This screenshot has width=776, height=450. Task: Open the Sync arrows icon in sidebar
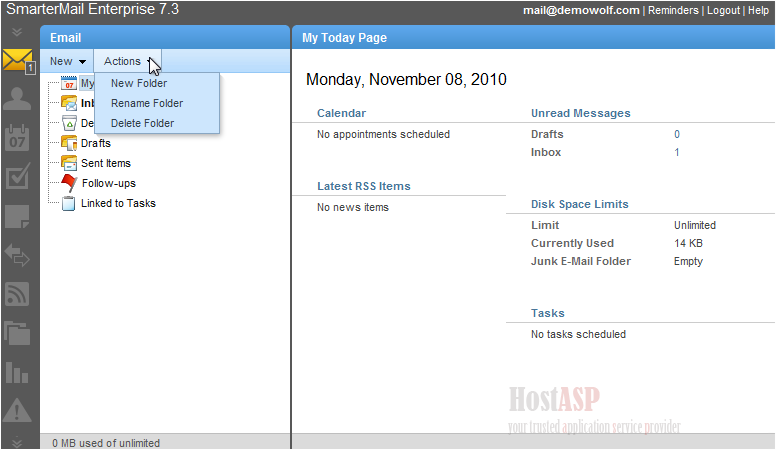click(x=17, y=255)
